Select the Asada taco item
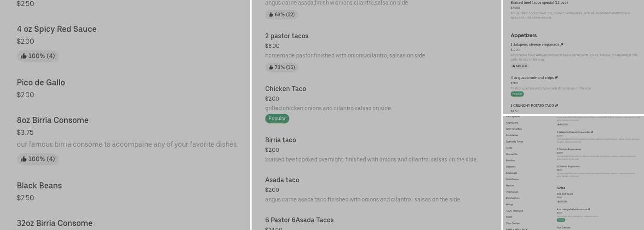Image resolution: width=644 pixels, height=230 pixels. click(x=282, y=180)
